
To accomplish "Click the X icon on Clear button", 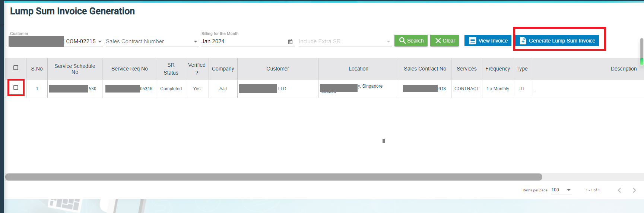I will click(x=438, y=41).
